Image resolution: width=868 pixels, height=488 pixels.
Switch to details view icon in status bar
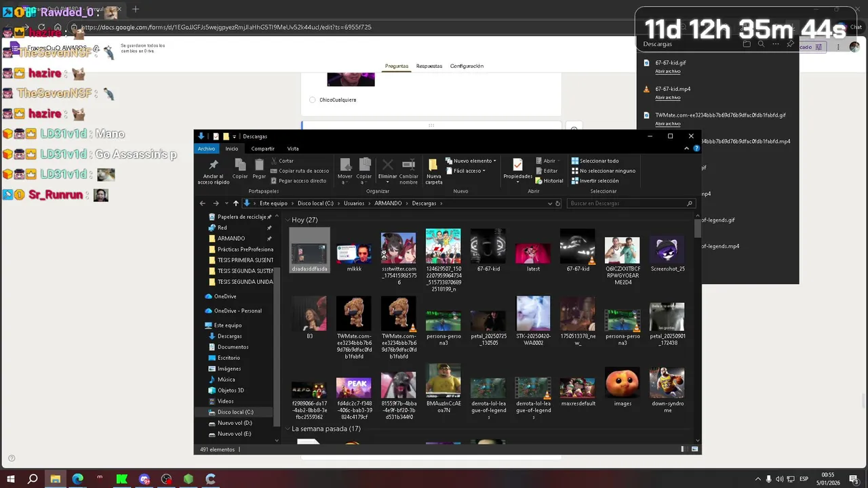click(x=684, y=449)
